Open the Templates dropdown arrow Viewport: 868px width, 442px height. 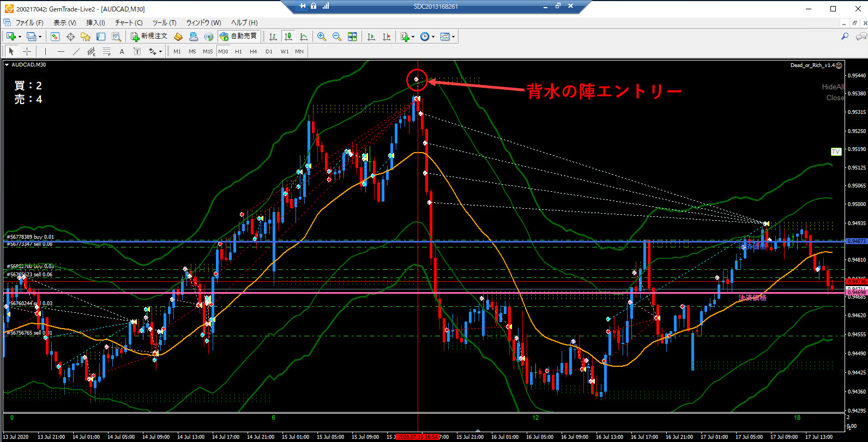point(453,37)
